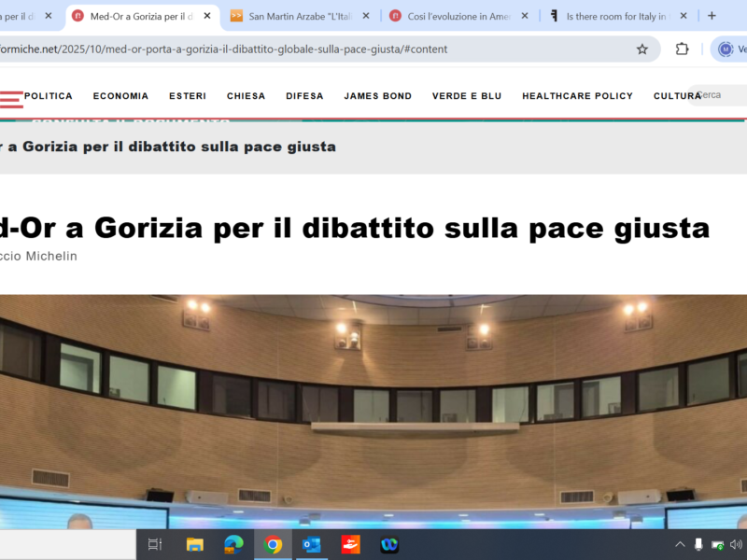Open the James Bond section link
This screenshot has width=747, height=560.
coord(377,96)
